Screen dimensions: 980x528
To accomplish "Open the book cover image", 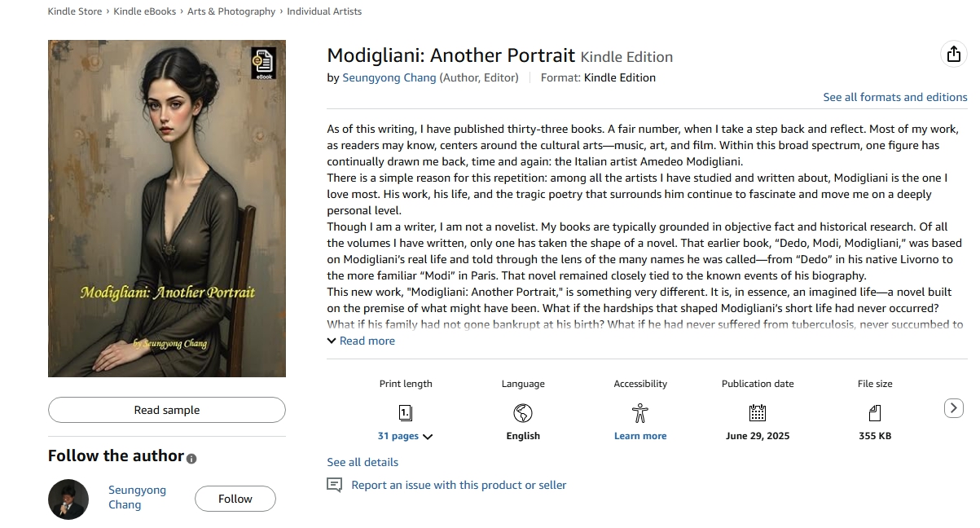I will 167,209.
